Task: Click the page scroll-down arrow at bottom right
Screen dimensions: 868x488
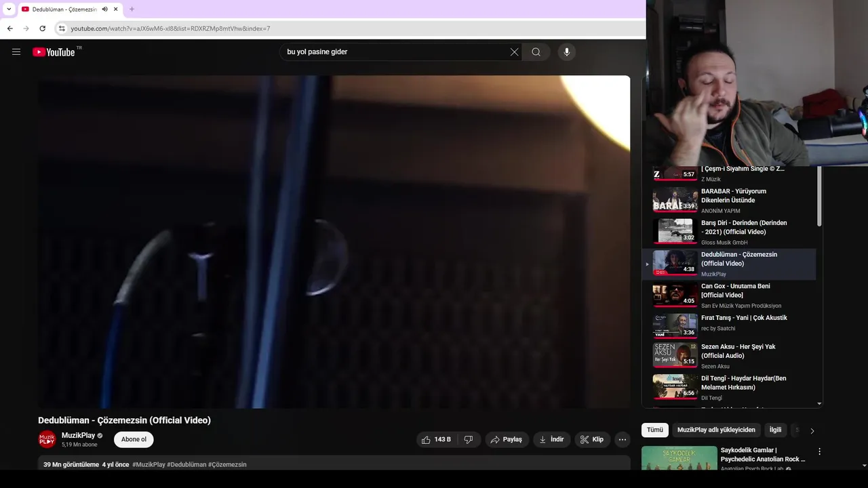Action: (864, 466)
